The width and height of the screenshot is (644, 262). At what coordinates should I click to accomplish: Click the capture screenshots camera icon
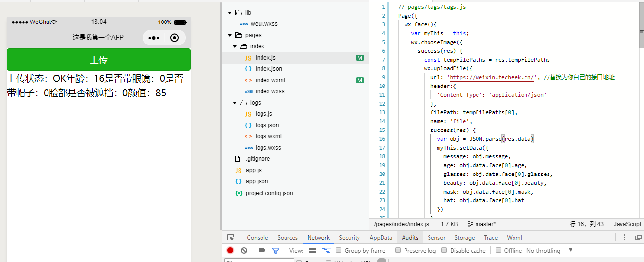(262, 250)
